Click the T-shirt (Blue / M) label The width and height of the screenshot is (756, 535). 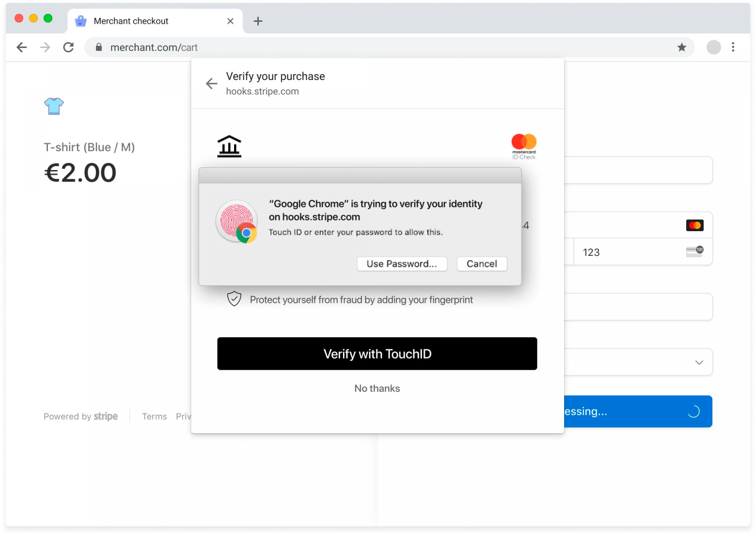pos(89,147)
